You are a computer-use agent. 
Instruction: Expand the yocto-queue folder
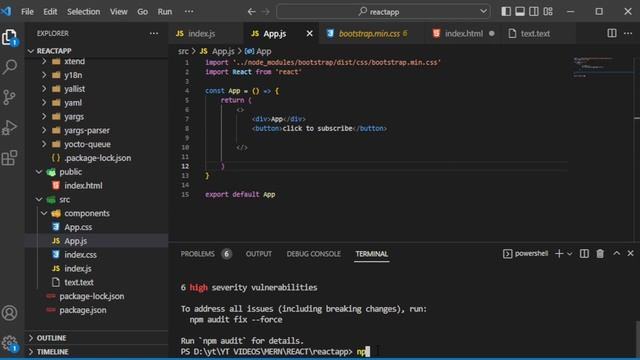(x=96, y=144)
